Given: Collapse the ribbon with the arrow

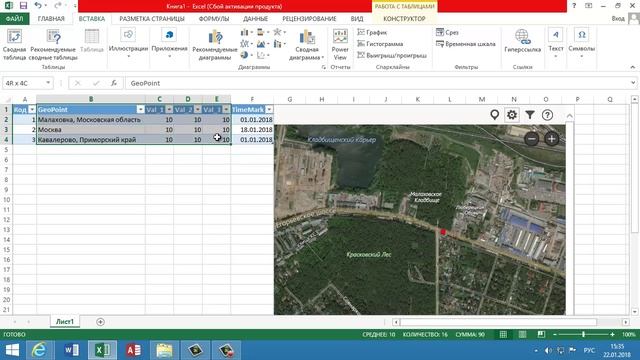Looking at the screenshot, I should pos(633,67).
